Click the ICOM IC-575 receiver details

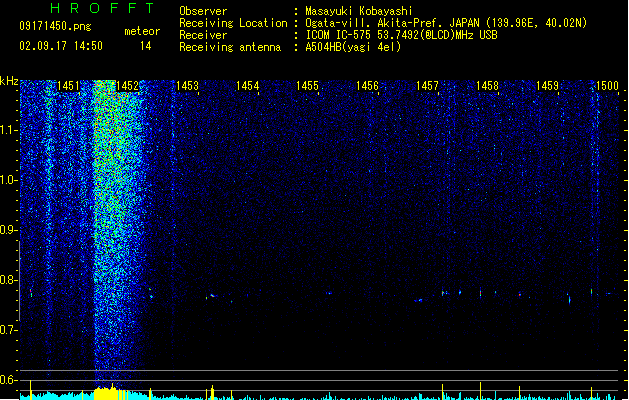tap(402, 35)
